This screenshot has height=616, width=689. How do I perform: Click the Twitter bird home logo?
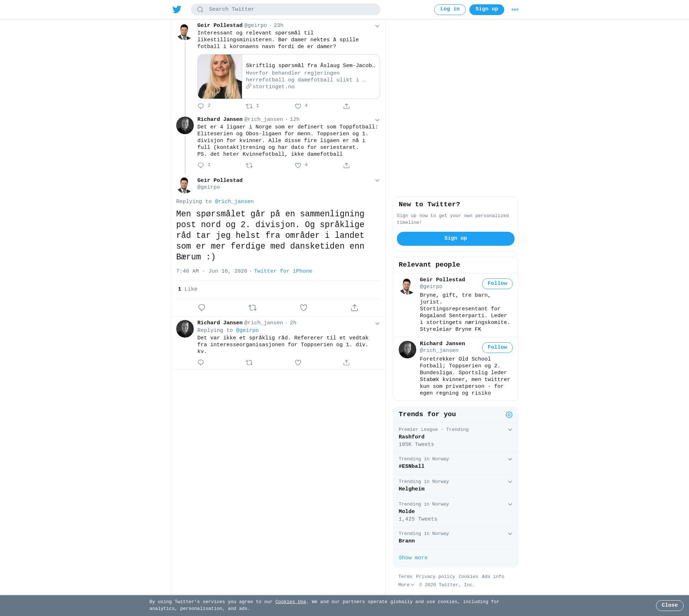pyautogui.click(x=177, y=9)
